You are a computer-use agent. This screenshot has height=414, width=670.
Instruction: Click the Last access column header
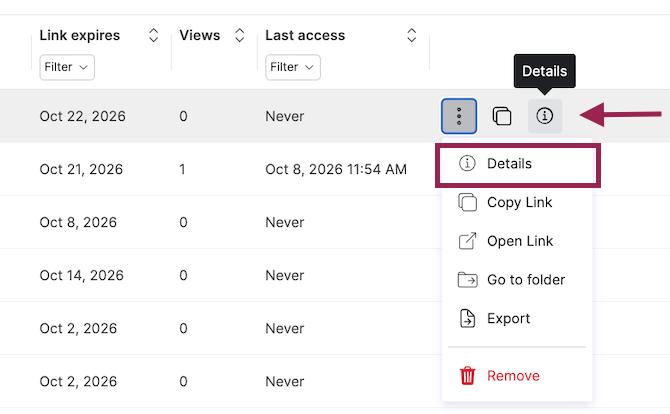305,35
